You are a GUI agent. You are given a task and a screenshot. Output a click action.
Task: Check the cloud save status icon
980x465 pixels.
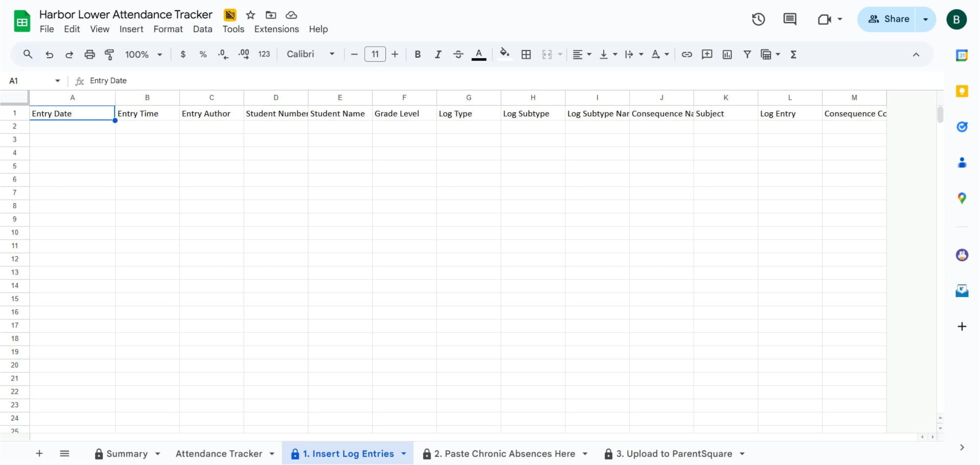pos(291,15)
